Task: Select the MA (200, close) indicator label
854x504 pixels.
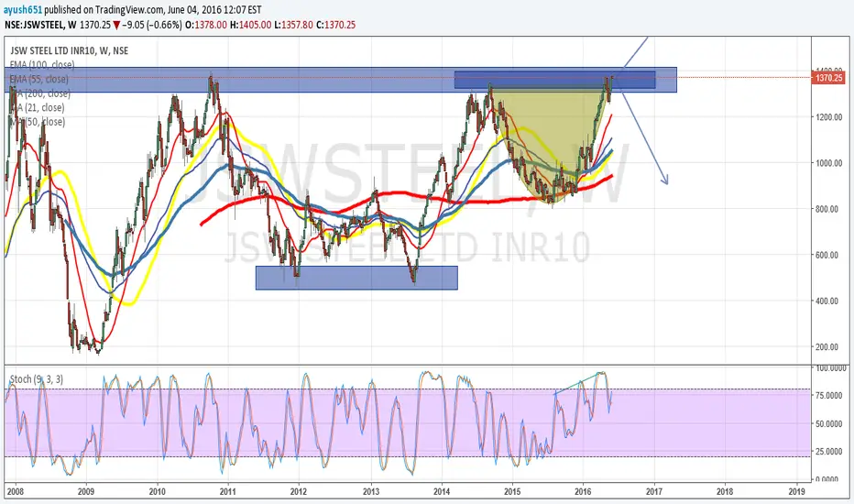Action: tap(39, 93)
